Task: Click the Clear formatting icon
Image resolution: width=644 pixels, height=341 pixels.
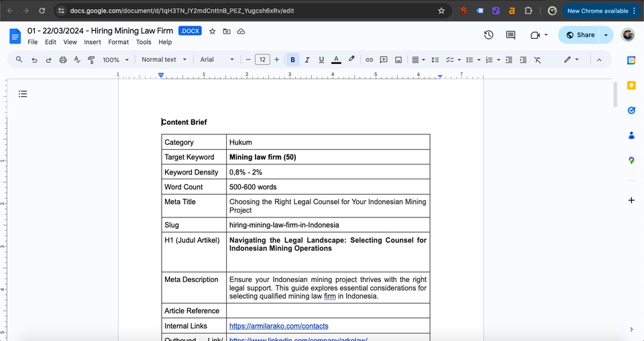Action: coord(537,60)
